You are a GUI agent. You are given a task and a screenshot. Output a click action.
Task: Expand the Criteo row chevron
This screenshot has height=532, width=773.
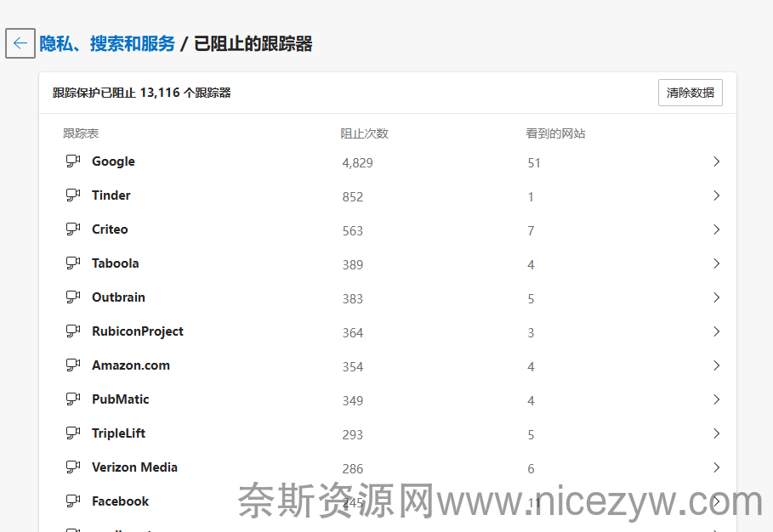click(x=716, y=229)
